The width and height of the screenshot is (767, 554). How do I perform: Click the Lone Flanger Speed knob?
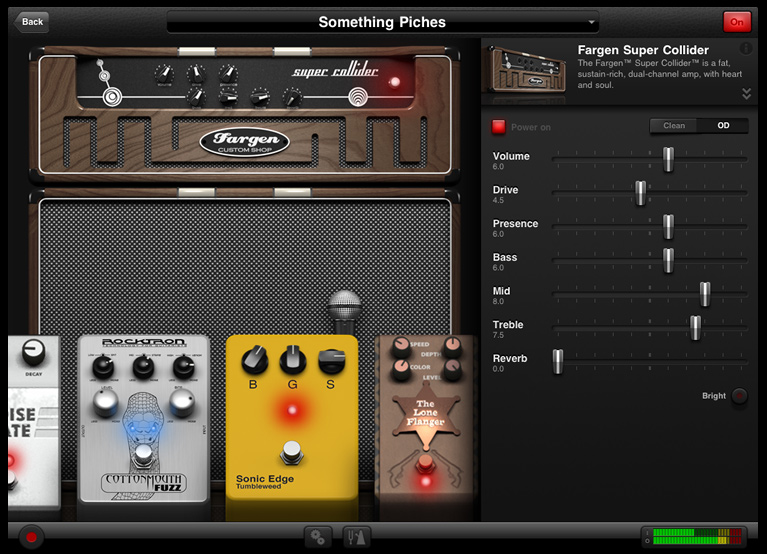point(401,346)
